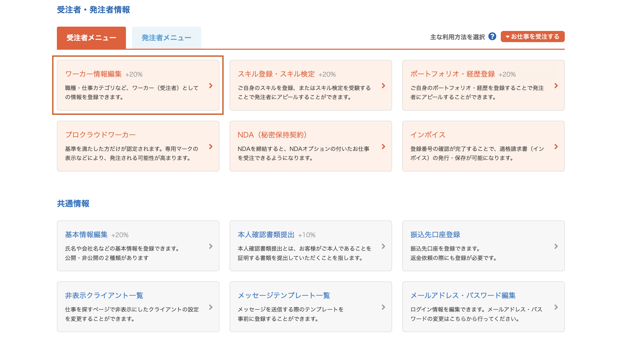644x341 pixels.
Task: Switch to the 発注者メニュー tab
Action: coord(167,38)
